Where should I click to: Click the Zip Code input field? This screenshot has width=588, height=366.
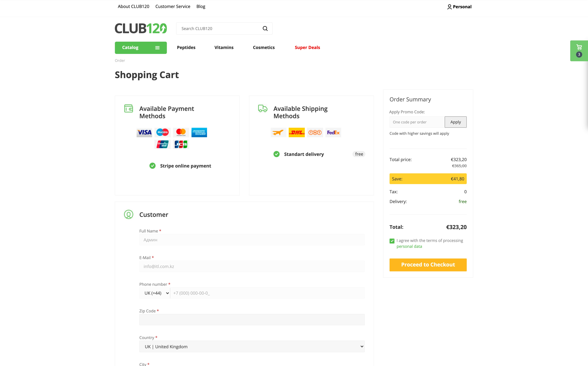(252, 320)
